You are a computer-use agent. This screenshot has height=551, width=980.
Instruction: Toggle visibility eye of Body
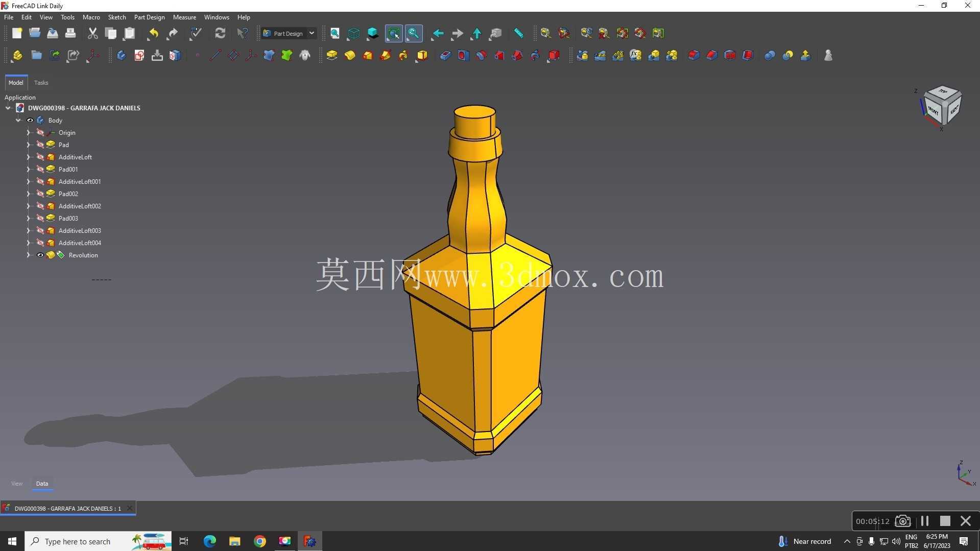30,121
